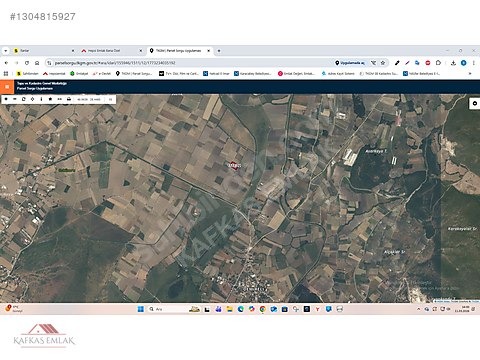Image resolution: width=480 pixels, height=360 pixels.
Task: Click the star favorites tool in map toolbar
Action: click(50, 99)
